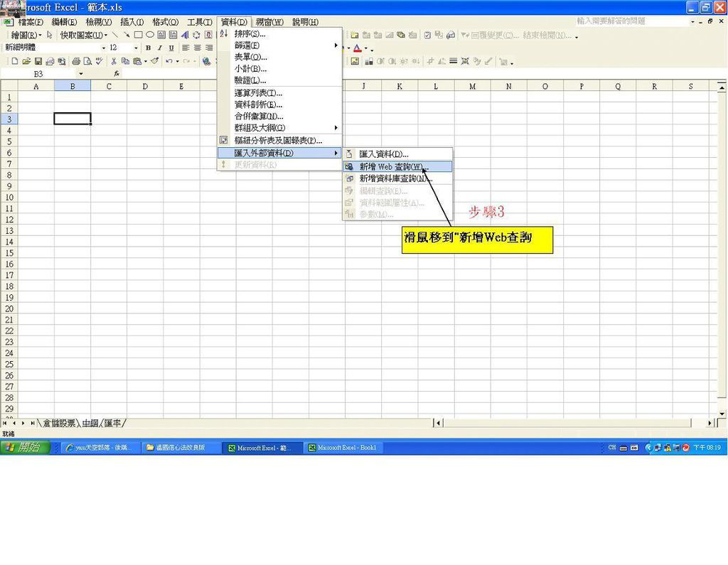728x565 pixels.
Task: Click the help question input box
Action: point(631,21)
